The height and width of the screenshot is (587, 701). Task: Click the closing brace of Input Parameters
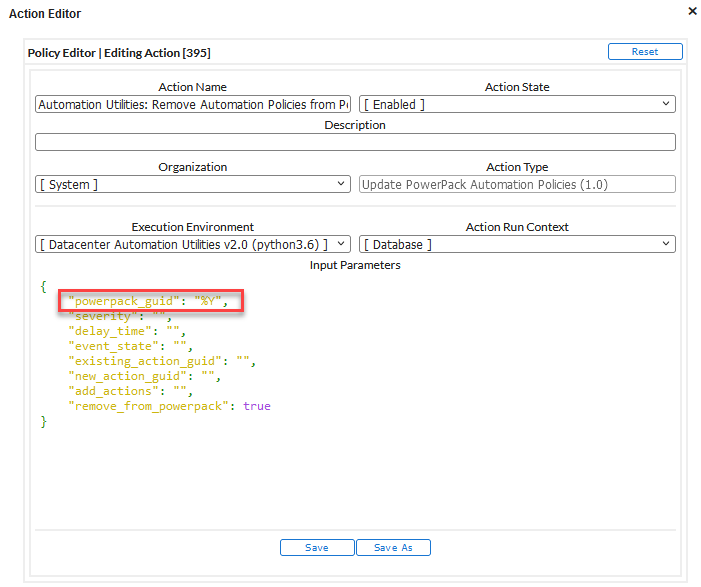(x=44, y=422)
